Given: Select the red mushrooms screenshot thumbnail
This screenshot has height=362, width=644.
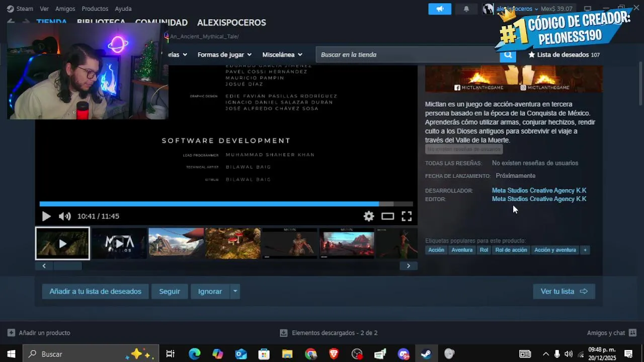Looking at the screenshot, I should (x=233, y=243).
